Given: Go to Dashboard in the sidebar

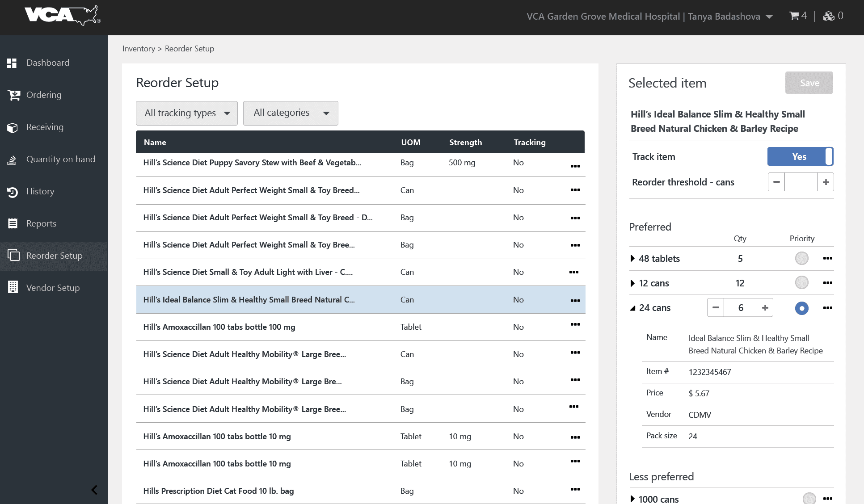Looking at the screenshot, I should pyautogui.click(x=48, y=63).
